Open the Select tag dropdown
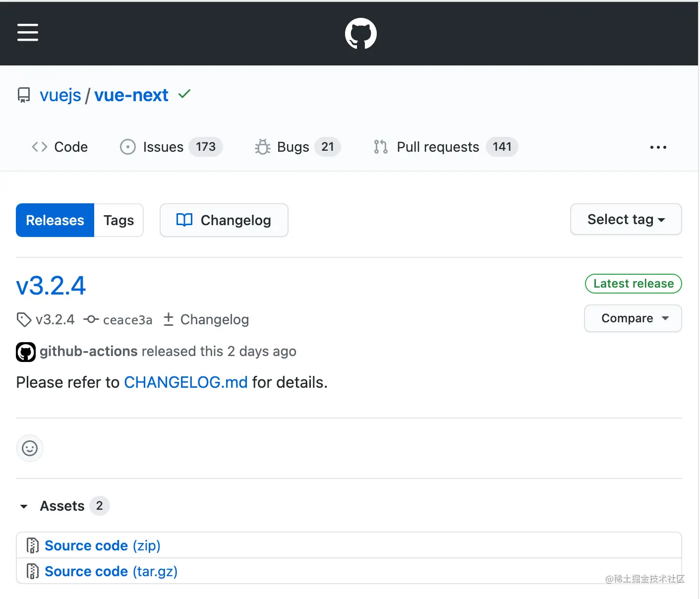Screen dimensions: 700x599 coord(626,219)
